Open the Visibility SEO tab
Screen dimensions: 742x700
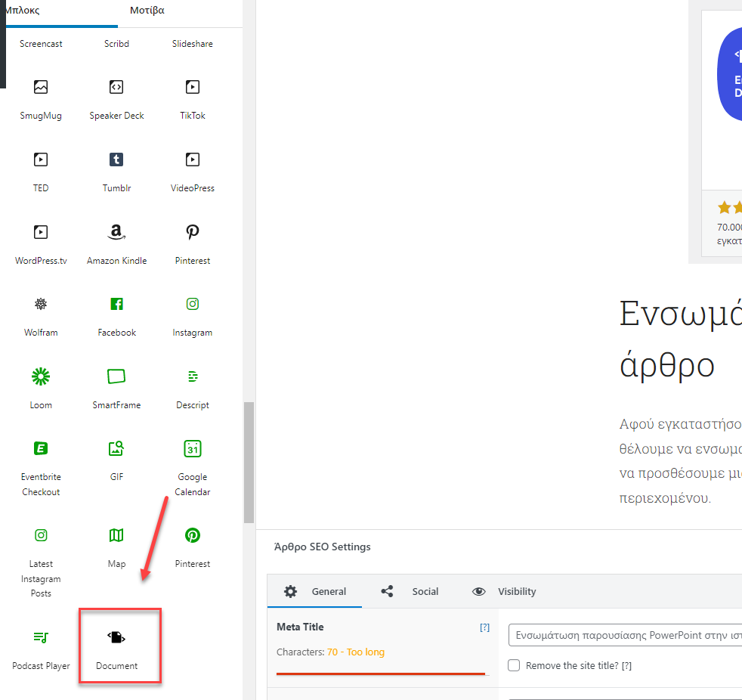[504, 591]
